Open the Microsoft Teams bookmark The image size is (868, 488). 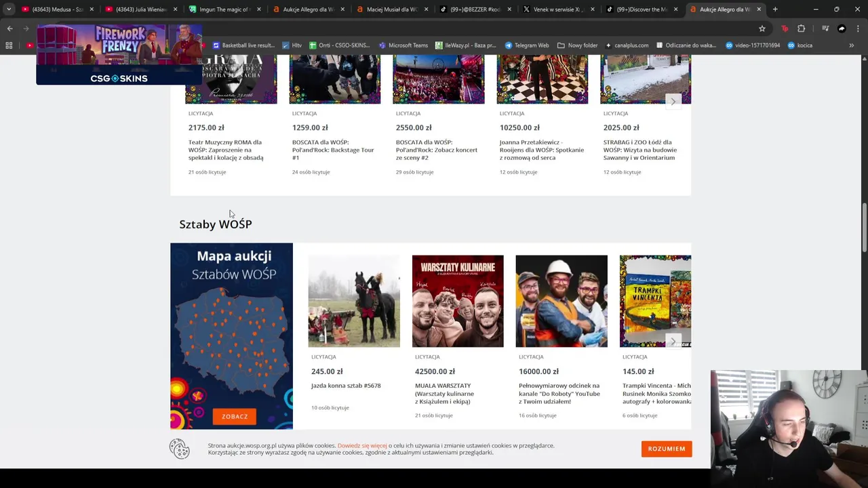[x=403, y=45]
